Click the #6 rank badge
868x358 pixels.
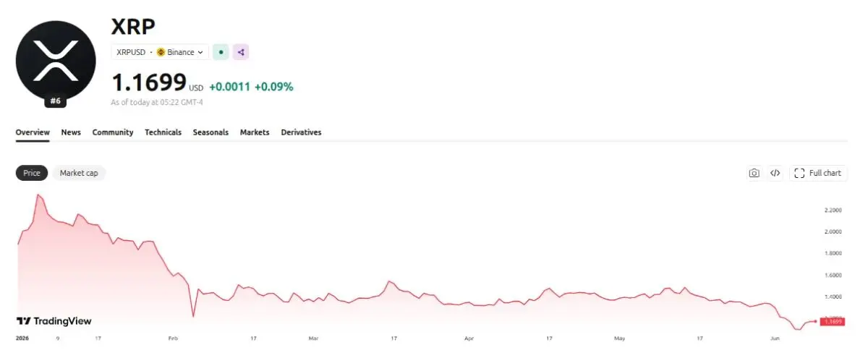point(56,101)
